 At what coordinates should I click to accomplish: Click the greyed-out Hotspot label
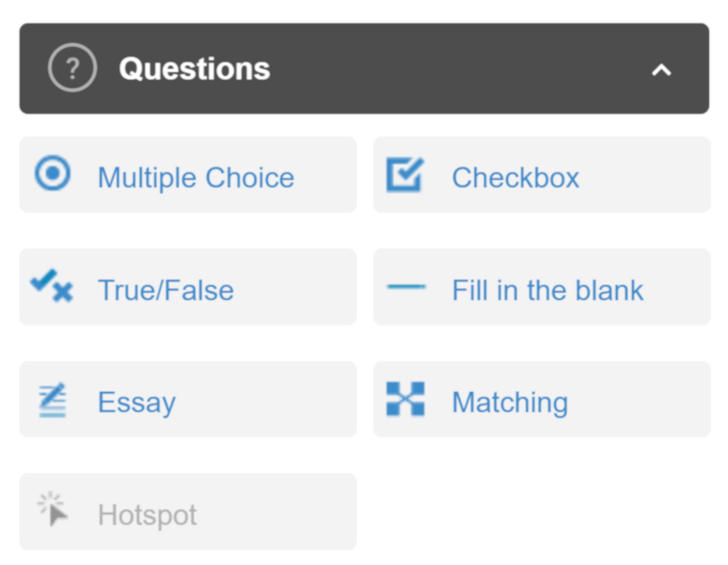pos(148,515)
